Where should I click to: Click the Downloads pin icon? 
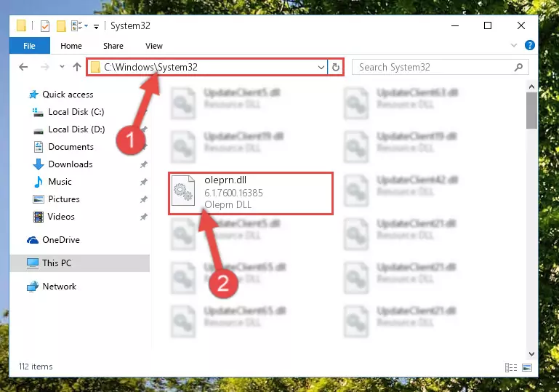143,164
